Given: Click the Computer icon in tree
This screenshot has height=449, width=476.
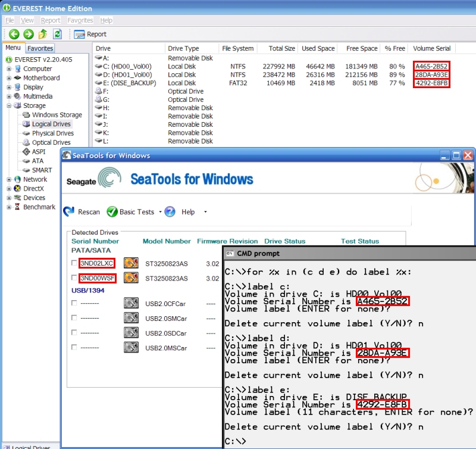Looking at the screenshot, I should pyautogui.click(x=18, y=69).
